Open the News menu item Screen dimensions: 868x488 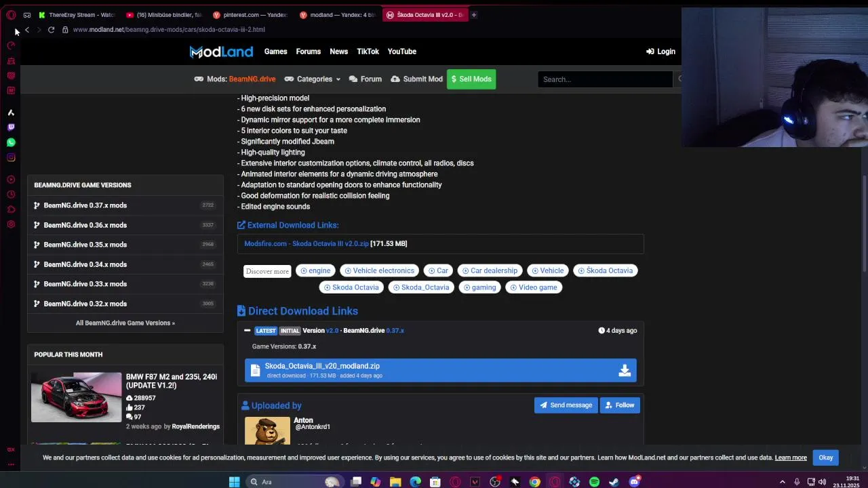pyautogui.click(x=338, y=52)
